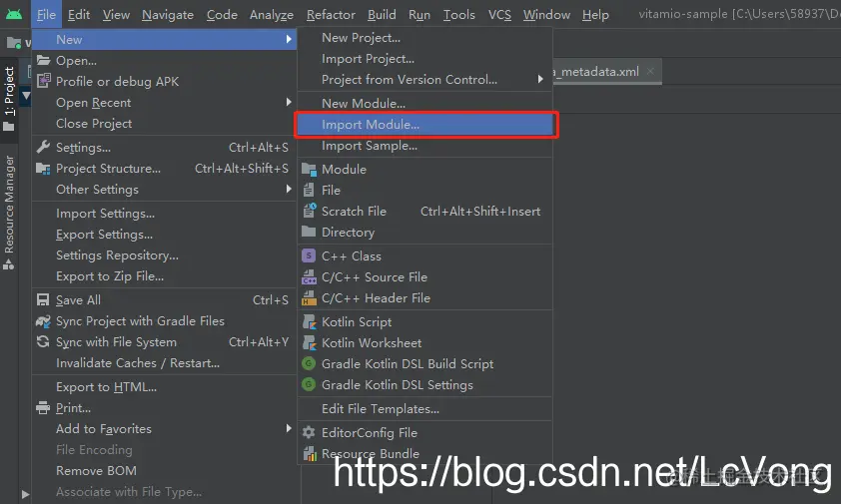Image resolution: width=841 pixels, height=504 pixels.
Task: Expand the New submenu arrow
Action: (x=289, y=39)
